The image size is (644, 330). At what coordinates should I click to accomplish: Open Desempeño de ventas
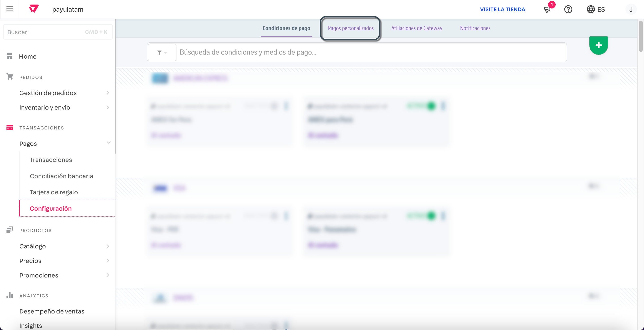(52, 311)
